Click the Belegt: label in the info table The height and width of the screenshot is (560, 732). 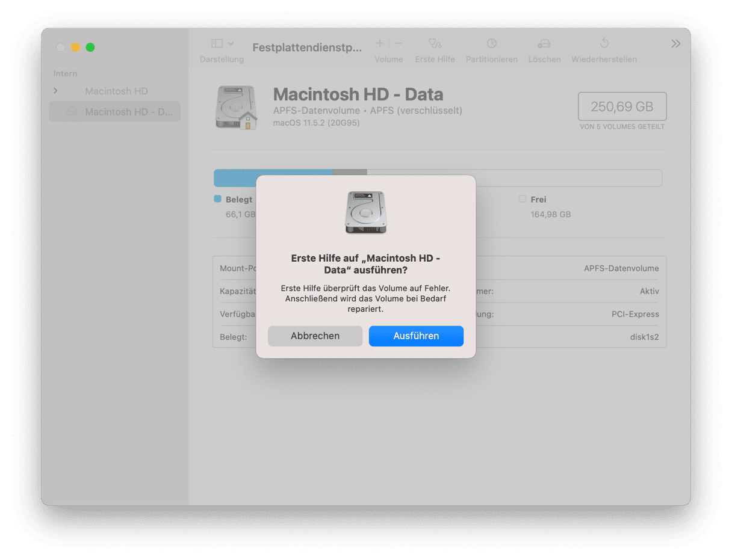pyautogui.click(x=234, y=337)
